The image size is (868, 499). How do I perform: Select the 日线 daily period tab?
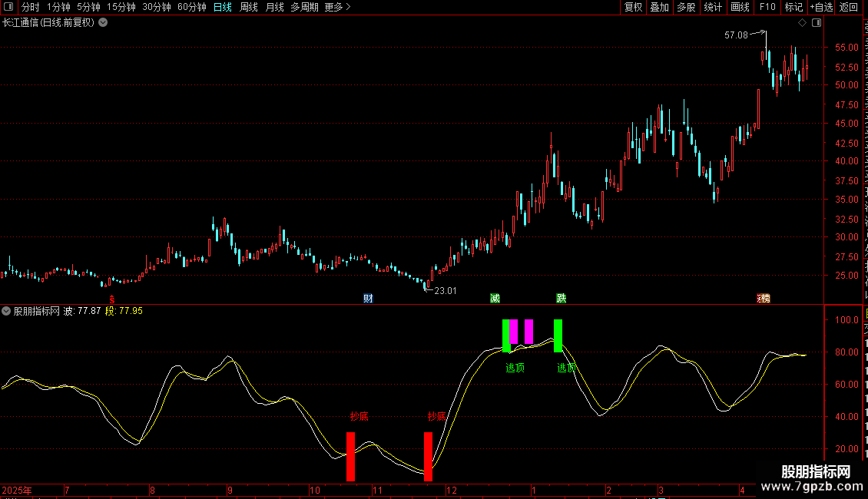click(223, 7)
